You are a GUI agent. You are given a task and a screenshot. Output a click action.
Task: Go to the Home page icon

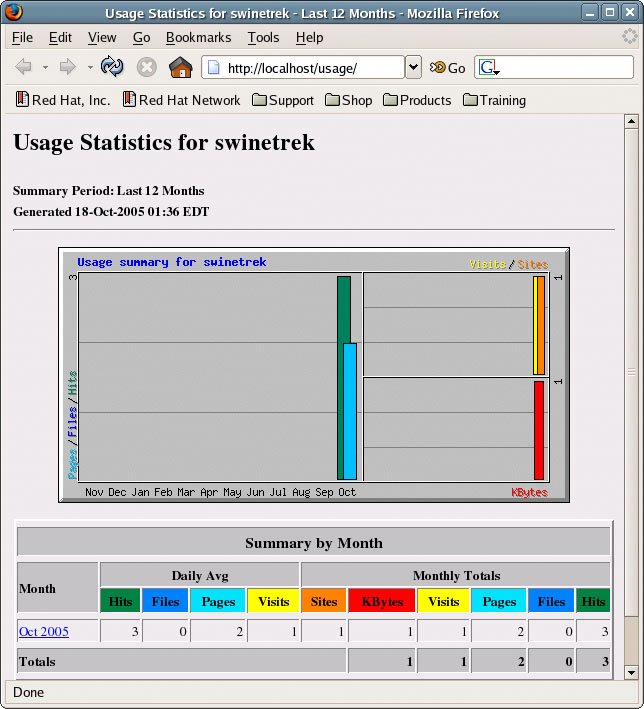181,67
